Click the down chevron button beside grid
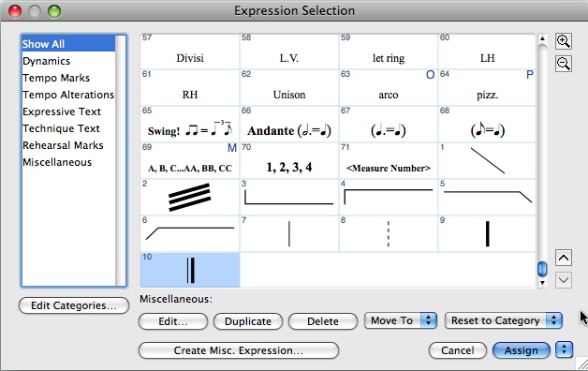This screenshot has width=588, height=371. tap(564, 280)
